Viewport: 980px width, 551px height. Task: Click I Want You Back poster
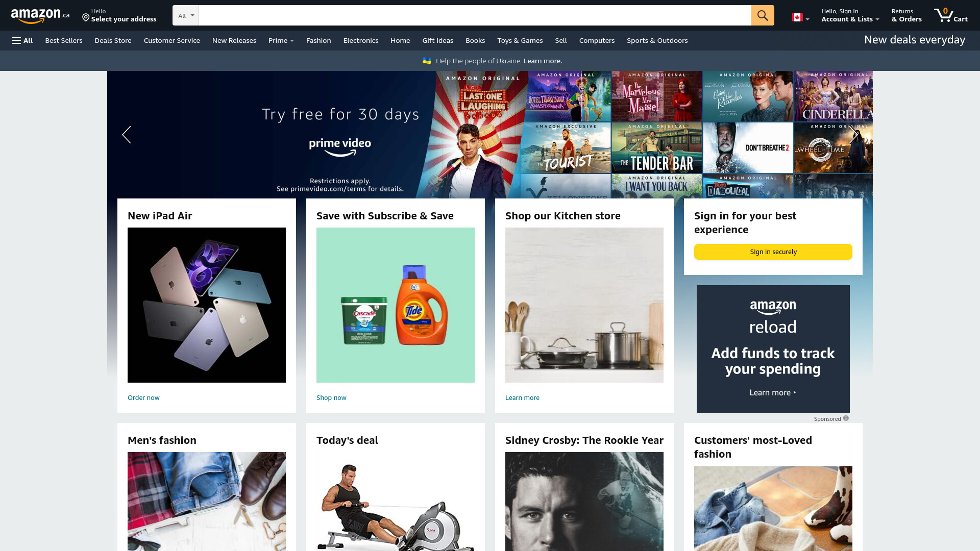coord(657,186)
